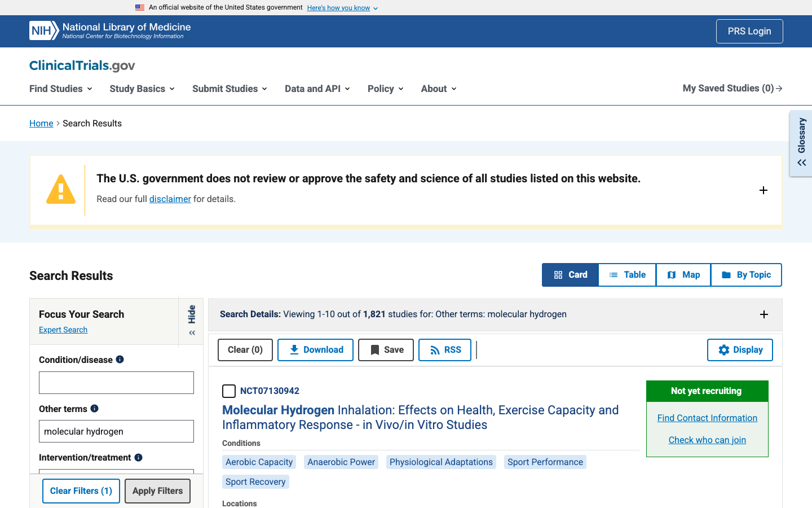The image size is (812, 508).
Task: Open the Molecular Hydrogen Inhalation study title
Action: (x=420, y=417)
